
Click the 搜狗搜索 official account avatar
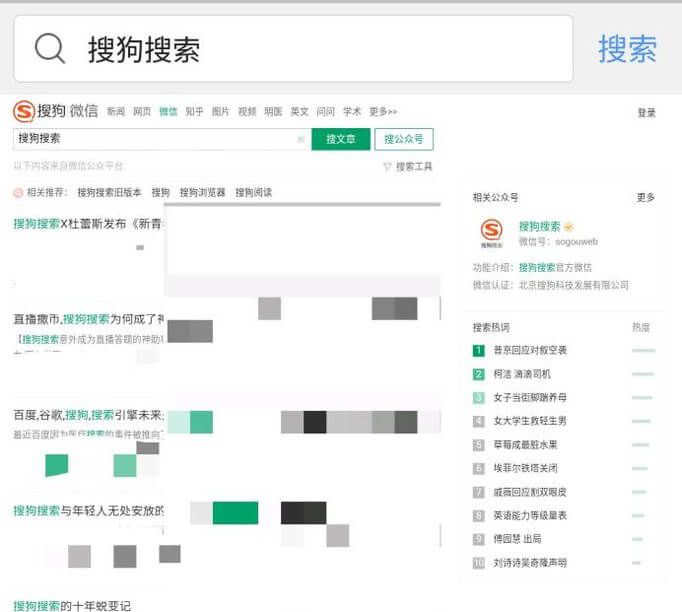tap(491, 232)
